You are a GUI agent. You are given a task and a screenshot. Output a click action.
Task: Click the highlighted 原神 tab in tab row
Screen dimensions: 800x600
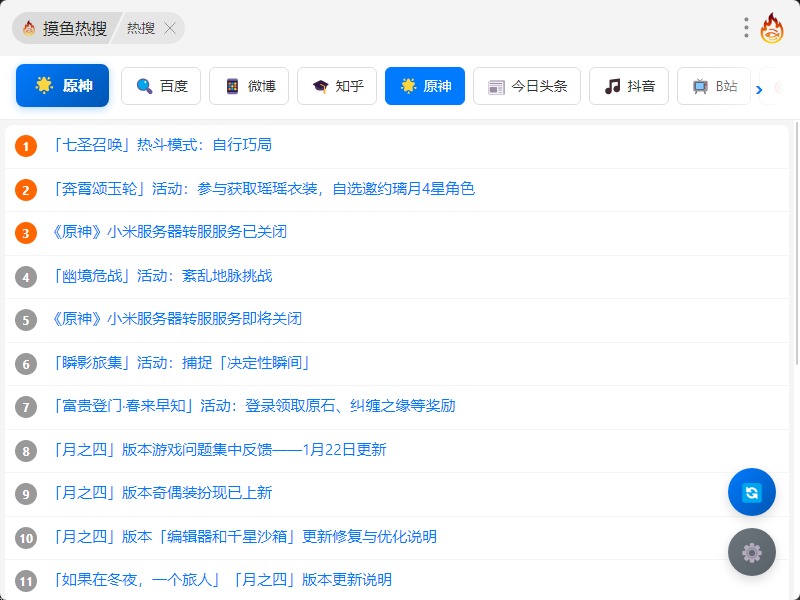pos(425,86)
